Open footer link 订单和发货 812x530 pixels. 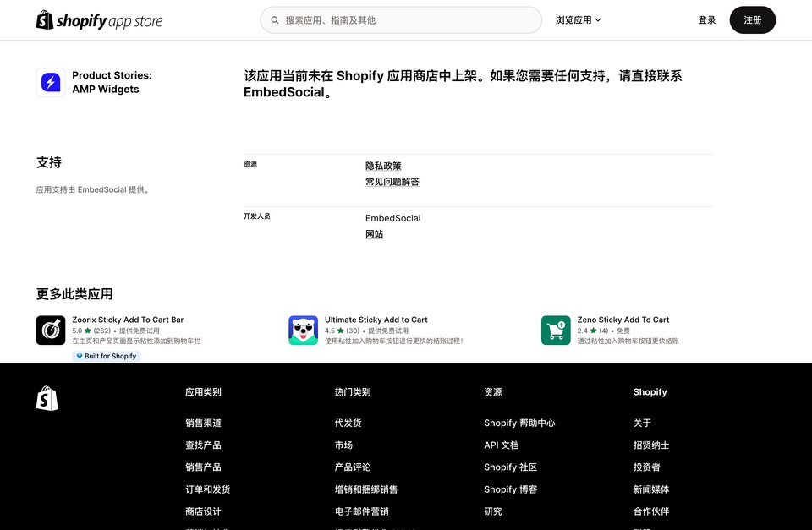pyautogui.click(x=208, y=489)
